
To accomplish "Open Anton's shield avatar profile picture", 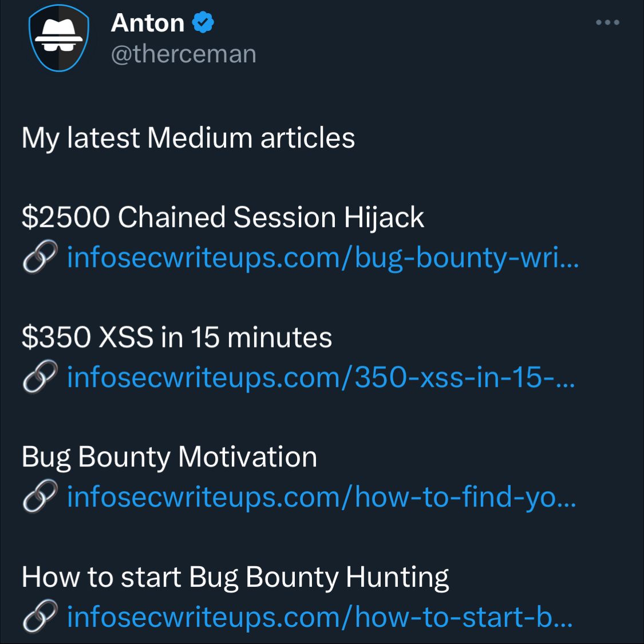I will 59,38.
